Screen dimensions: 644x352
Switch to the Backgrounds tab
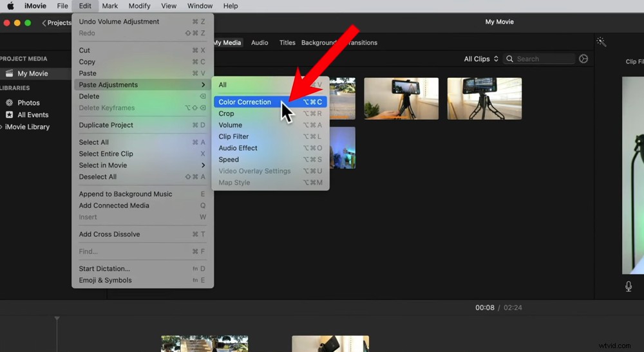[x=319, y=42]
